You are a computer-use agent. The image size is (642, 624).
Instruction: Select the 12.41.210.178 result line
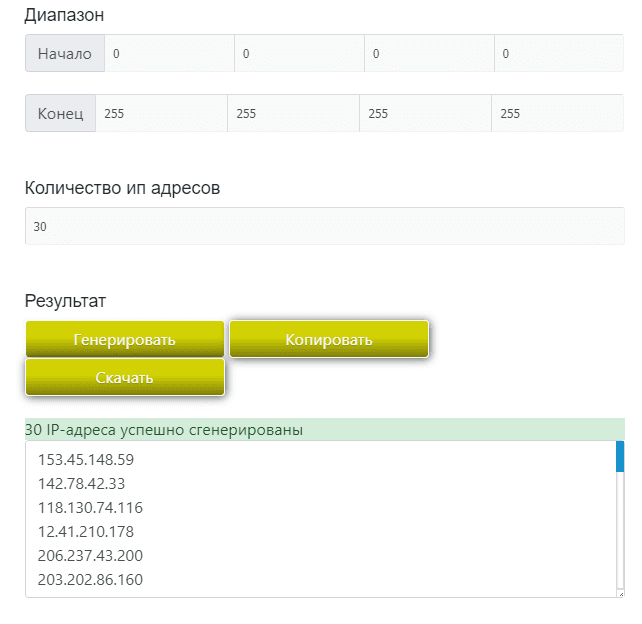[x=86, y=532]
